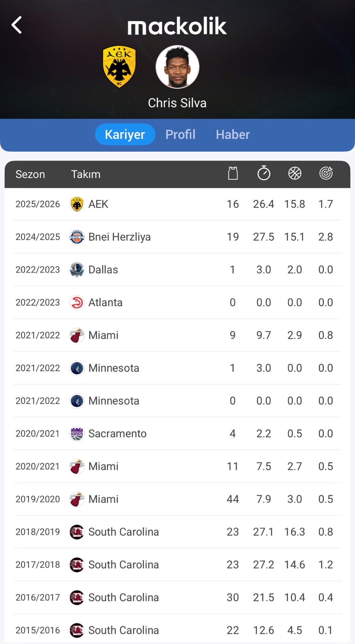Tap the Sacramento Kings logo
This screenshot has height=644, width=355.
click(x=77, y=434)
